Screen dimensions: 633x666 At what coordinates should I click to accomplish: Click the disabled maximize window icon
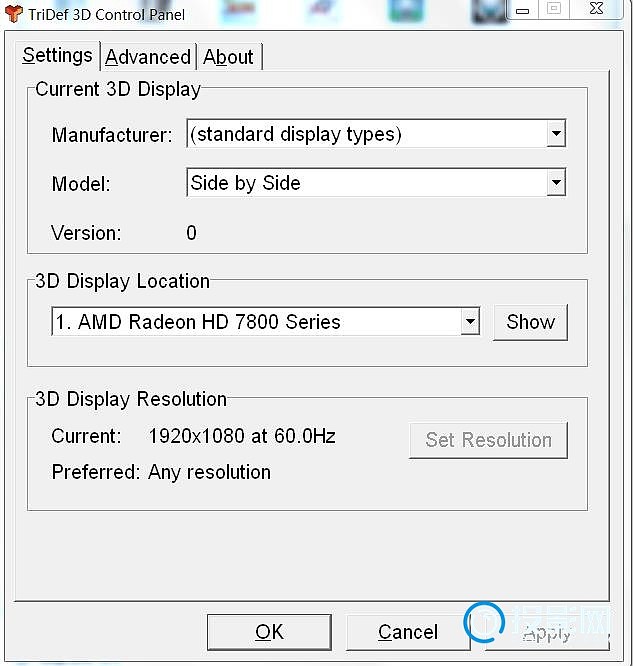(554, 8)
